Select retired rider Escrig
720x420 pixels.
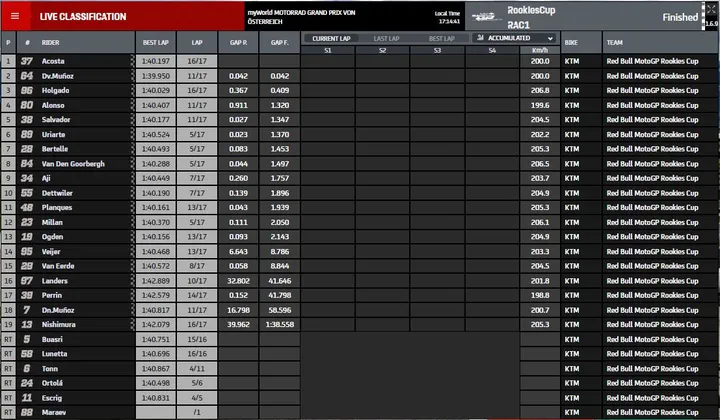coord(51,398)
